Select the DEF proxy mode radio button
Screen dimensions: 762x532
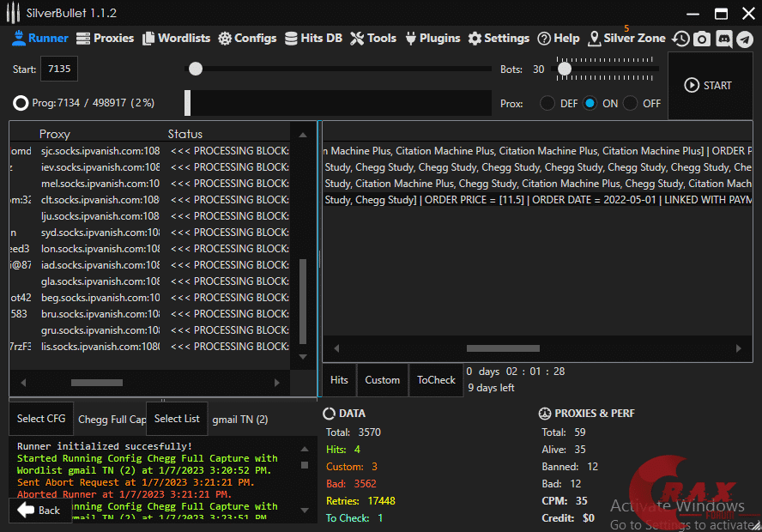pyautogui.click(x=547, y=103)
